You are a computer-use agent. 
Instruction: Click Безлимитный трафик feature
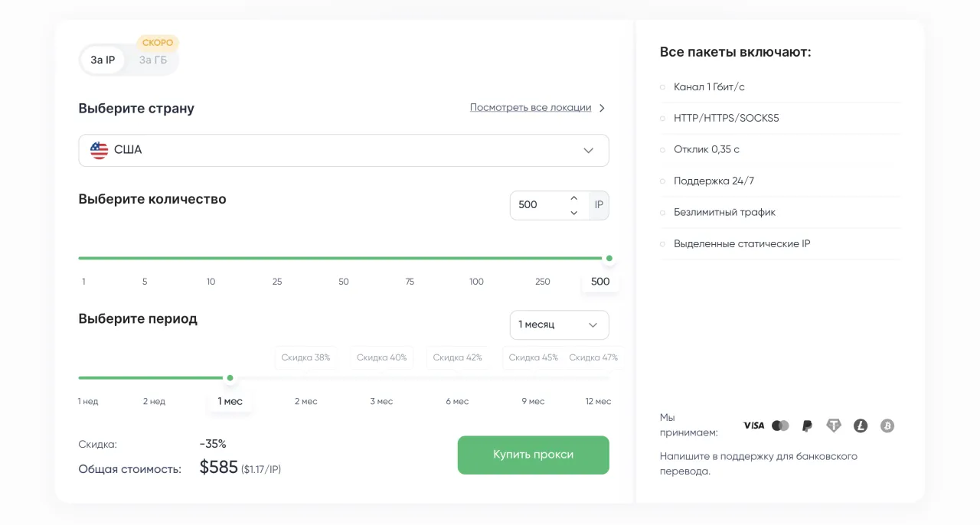(724, 212)
